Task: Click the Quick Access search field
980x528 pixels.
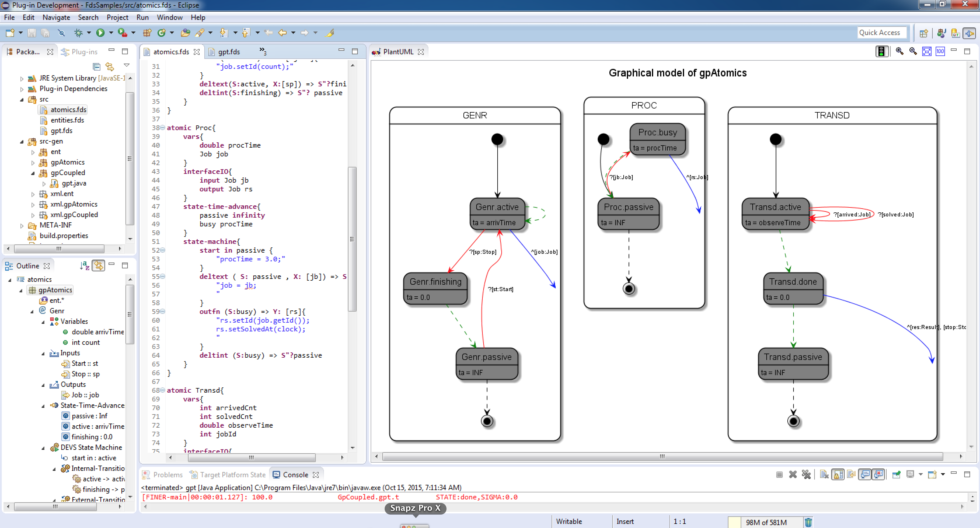Action: [882, 33]
